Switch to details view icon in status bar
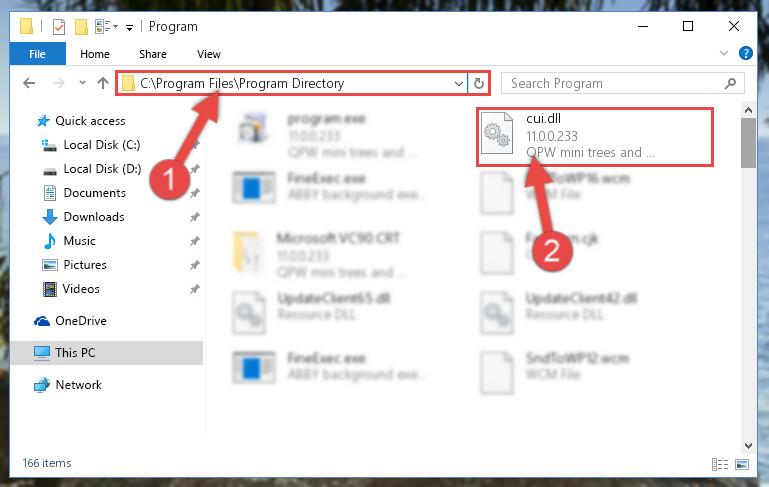Viewport: 769px width, 487px height. [719, 464]
